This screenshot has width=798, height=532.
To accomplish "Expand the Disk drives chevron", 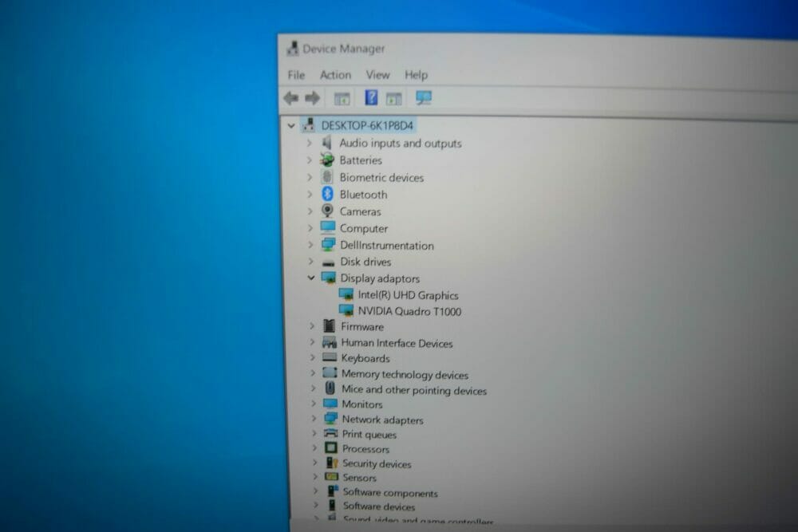I will (x=311, y=262).
